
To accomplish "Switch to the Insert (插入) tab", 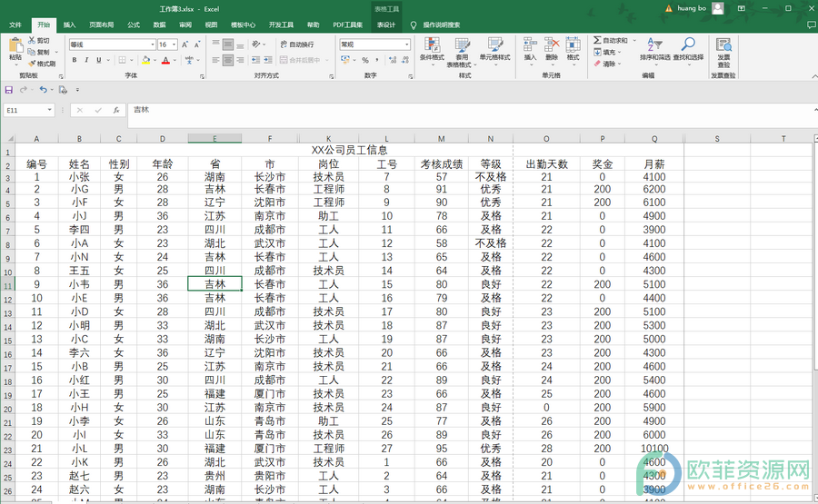I will pos(69,25).
